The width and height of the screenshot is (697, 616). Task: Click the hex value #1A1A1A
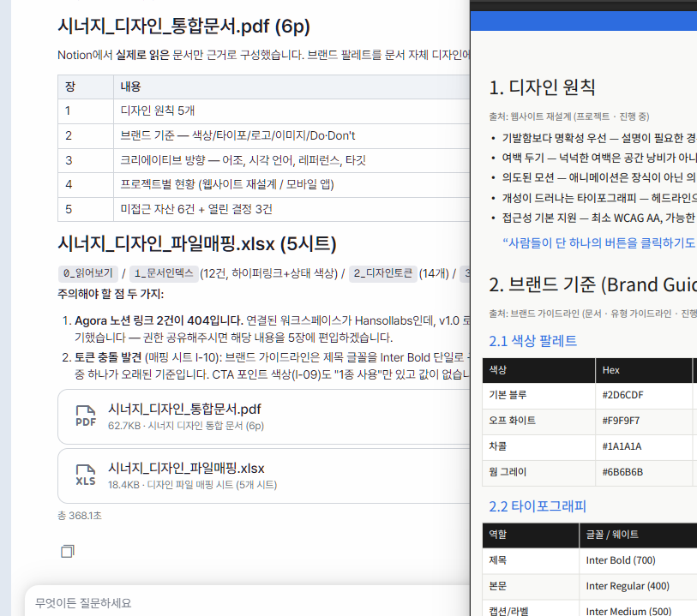[x=622, y=446]
